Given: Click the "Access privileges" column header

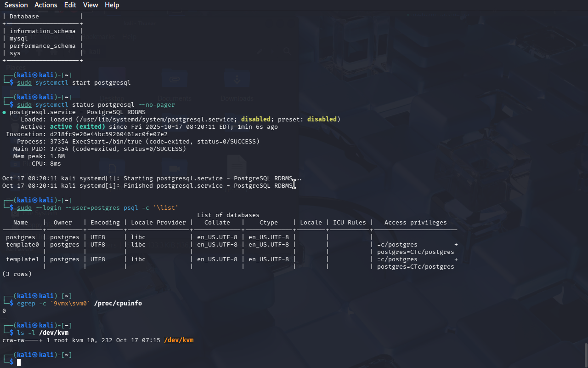Looking at the screenshot, I should [x=415, y=223].
